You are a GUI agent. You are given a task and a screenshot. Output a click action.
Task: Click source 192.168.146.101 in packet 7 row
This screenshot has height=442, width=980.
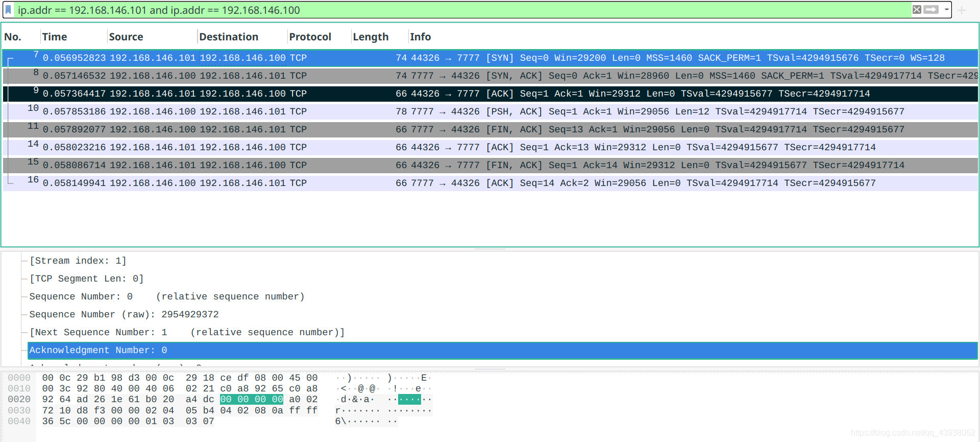[153, 58]
